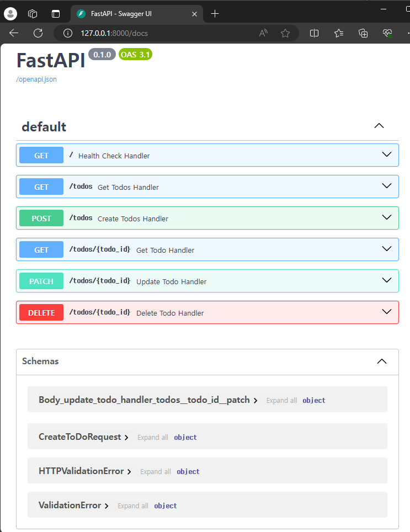Go back using the back arrow
The height and width of the screenshot is (532, 410).
click(x=14, y=33)
